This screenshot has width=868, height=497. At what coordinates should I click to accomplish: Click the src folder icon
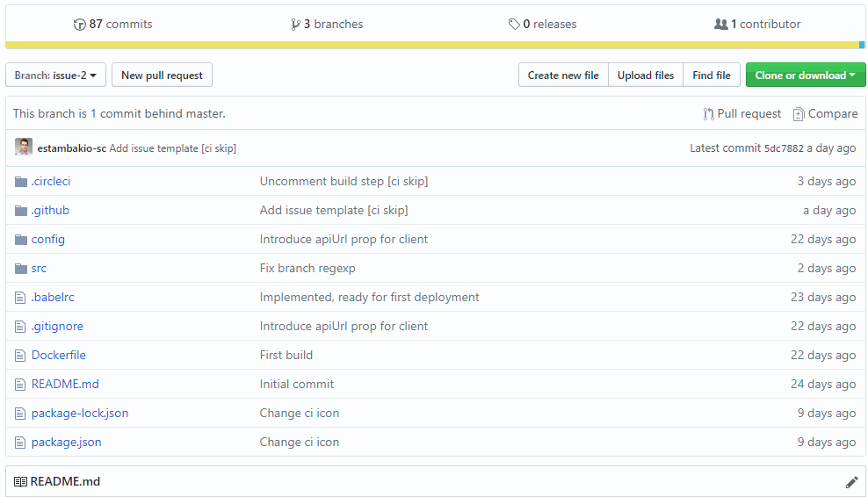[21, 269]
